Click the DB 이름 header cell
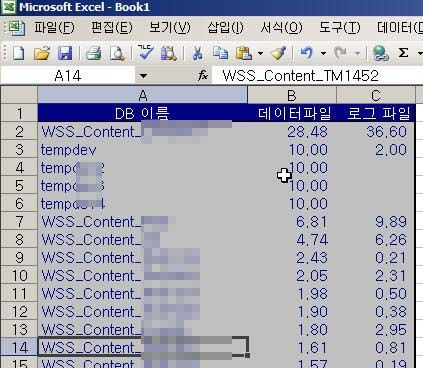This screenshot has width=423, height=368. tap(143, 113)
